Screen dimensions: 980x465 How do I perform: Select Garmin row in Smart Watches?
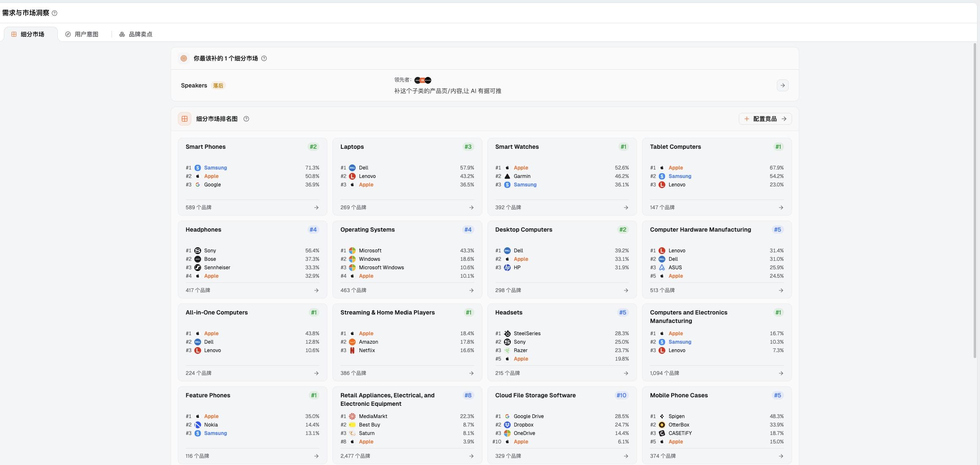(x=562, y=176)
